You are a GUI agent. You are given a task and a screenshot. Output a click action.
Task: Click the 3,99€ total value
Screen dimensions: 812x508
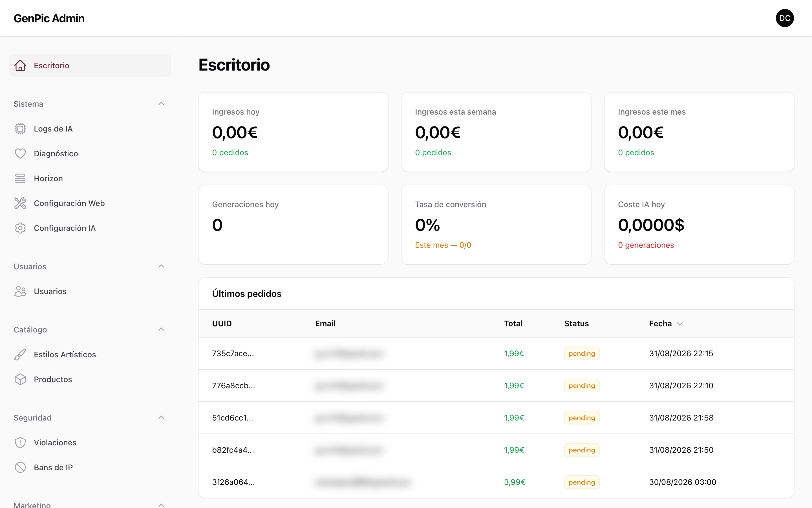click(514, 482)
